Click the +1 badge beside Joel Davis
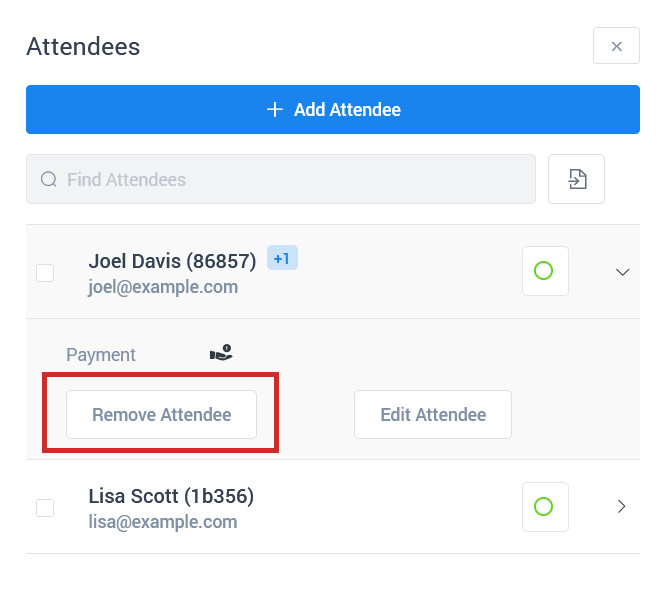The width and height of the screenshot is (670, 604). 282,258
